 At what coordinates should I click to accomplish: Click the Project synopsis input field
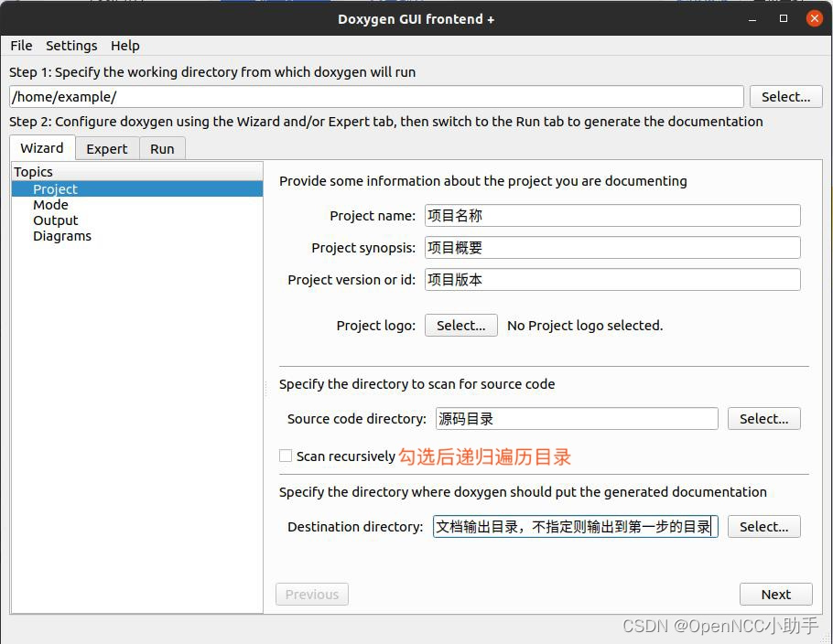point(612,247)
